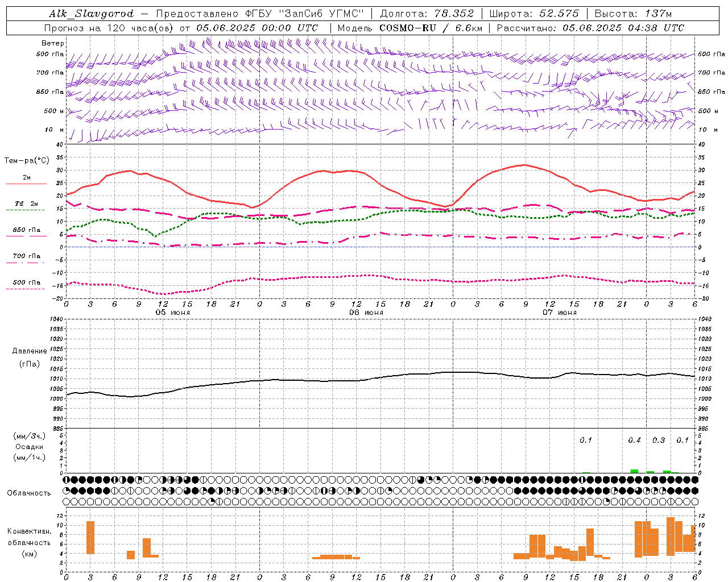Click the line sample beneath legend 2м
The height and width of the screenshot is (582, 728).
26,184
